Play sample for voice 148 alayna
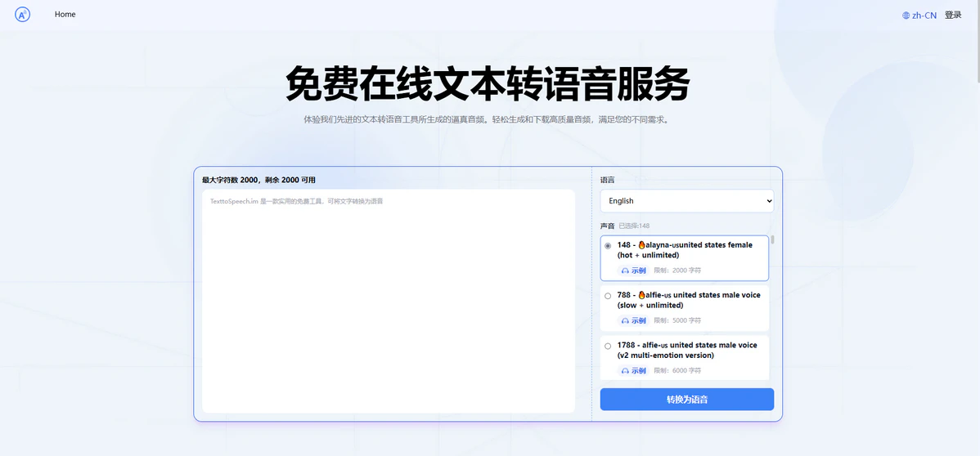Screen dimensions: 980x456 (x=633, y=270)
